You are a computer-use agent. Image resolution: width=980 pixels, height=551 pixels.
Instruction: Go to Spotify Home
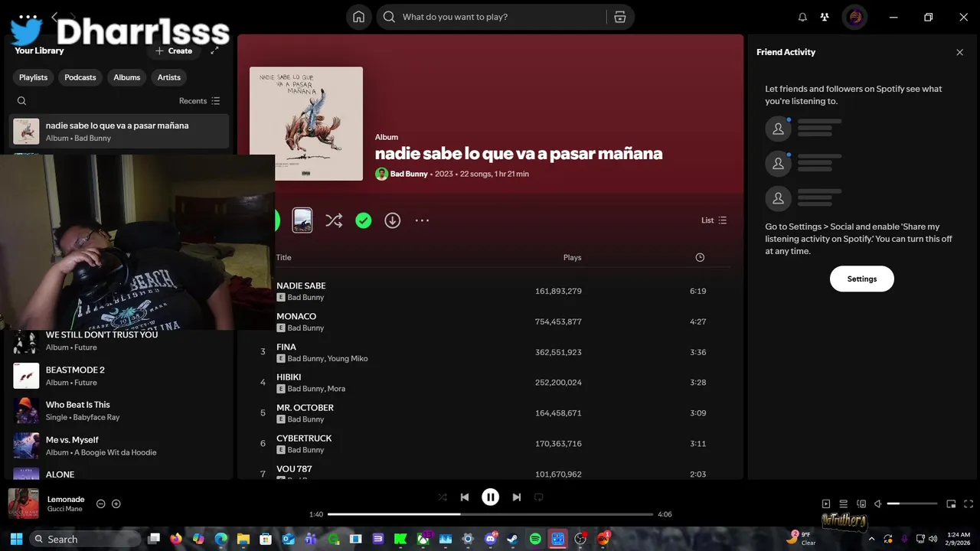[x=358, y=17]
